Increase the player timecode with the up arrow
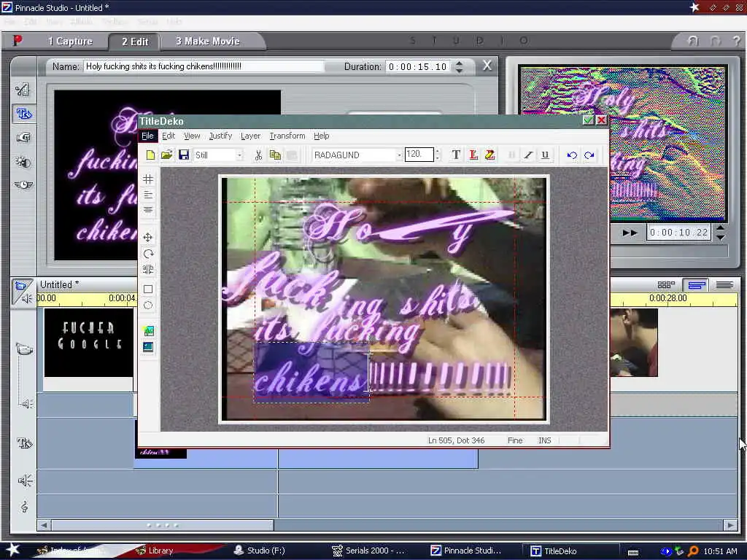747x560 pixels. [x=720, y=228]
